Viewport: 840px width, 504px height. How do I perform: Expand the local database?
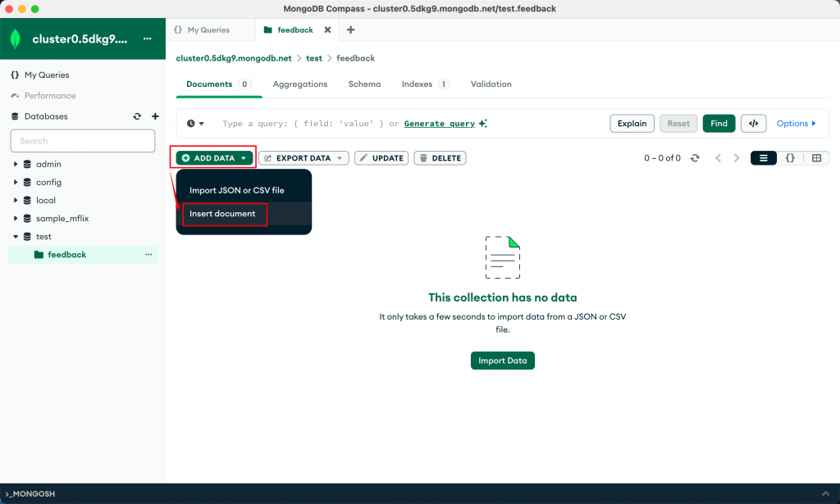point(16,201)
